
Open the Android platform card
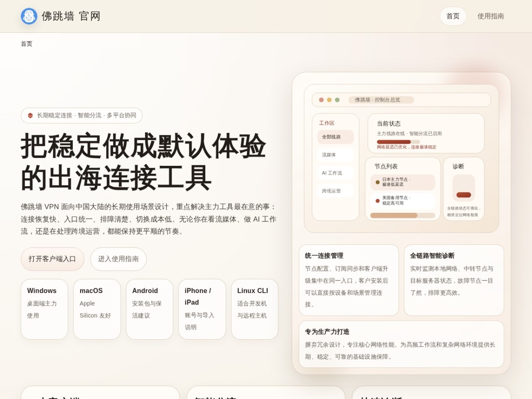(149, 309)
